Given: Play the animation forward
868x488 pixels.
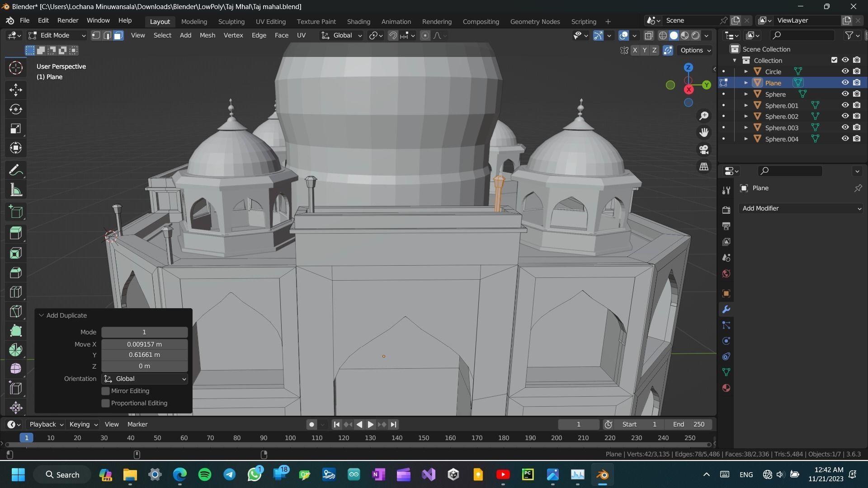Looking at the screenshot, I should 370,424.
